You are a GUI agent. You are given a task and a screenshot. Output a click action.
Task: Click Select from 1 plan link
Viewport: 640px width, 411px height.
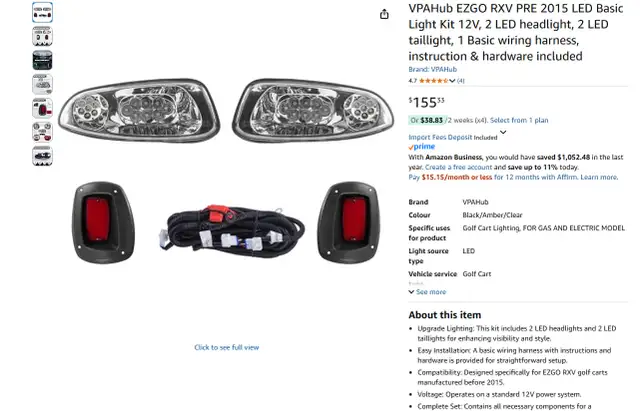coord(519,120)
